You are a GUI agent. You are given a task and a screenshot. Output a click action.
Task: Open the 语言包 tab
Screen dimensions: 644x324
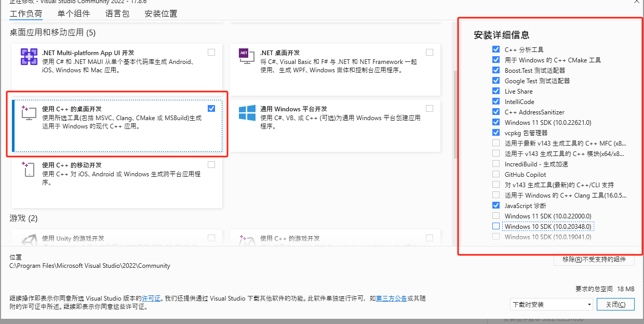coord(117,14)
